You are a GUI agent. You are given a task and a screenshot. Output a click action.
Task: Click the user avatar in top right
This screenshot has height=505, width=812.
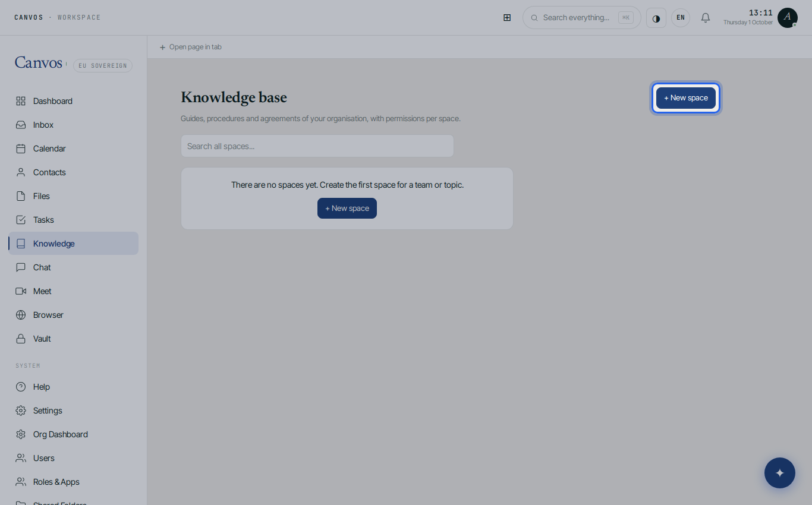click(787, 18)
